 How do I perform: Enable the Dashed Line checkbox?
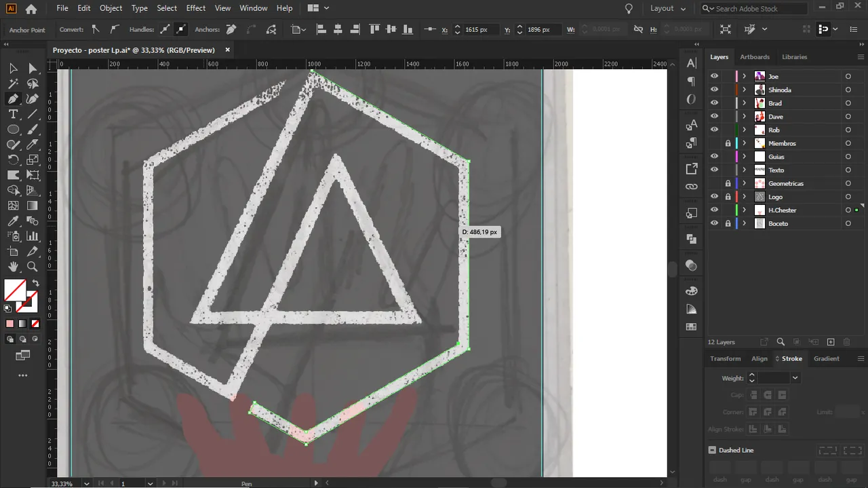[x=712, y=450]
